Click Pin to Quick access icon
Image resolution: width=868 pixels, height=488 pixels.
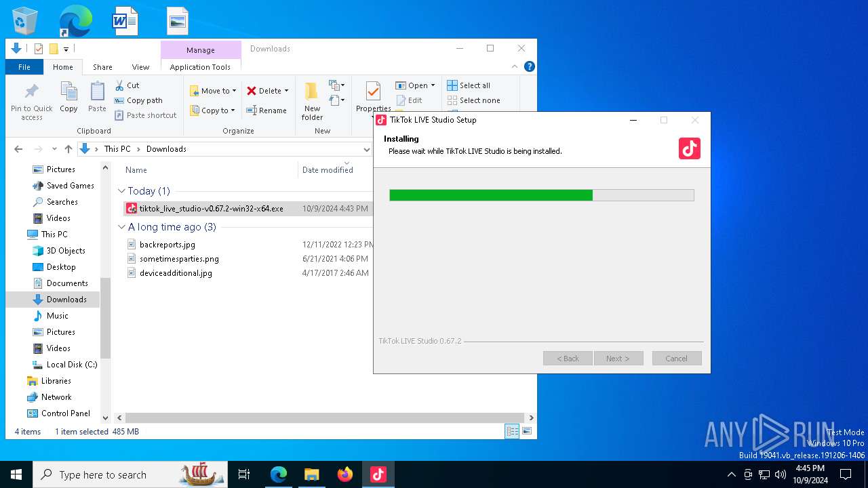tap(31, 102)
